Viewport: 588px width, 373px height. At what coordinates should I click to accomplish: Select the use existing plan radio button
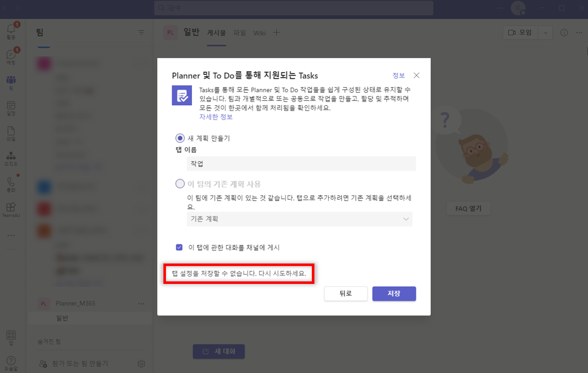coord(180,184)
